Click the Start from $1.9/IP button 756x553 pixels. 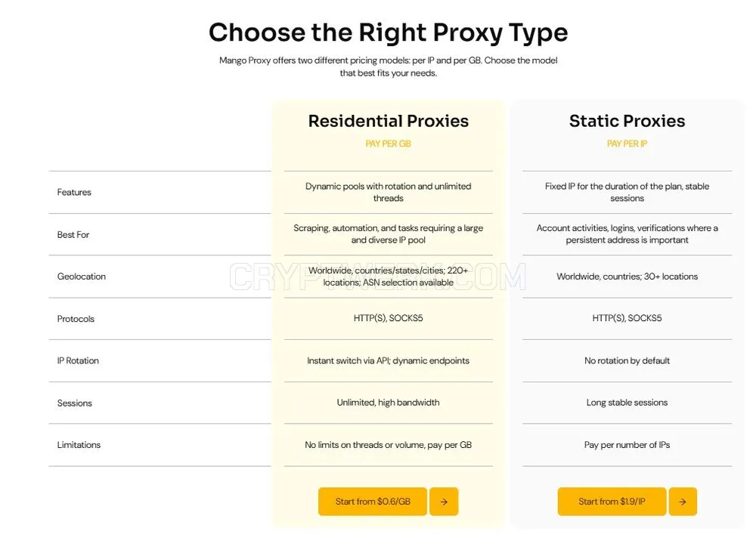click(612, 502)
